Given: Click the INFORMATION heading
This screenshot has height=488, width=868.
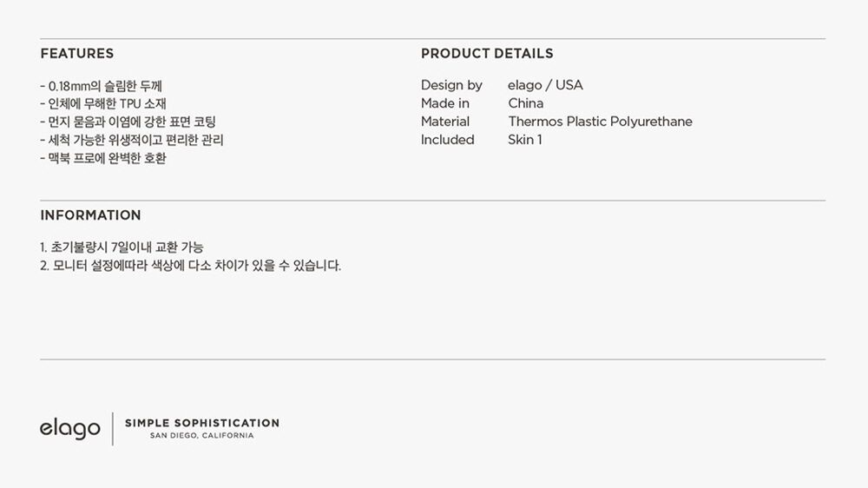Looking at the screenshot, I should 91,215.
